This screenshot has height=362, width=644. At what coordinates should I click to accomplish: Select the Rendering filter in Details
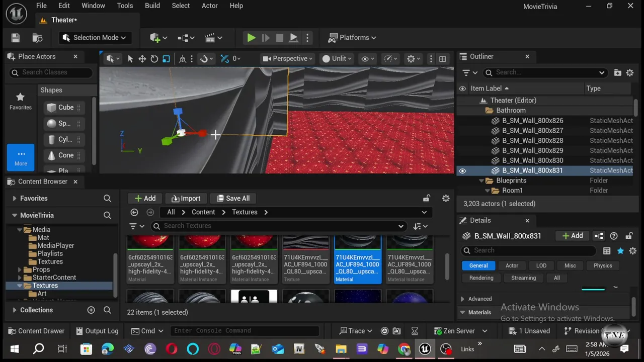coord(481,278)
